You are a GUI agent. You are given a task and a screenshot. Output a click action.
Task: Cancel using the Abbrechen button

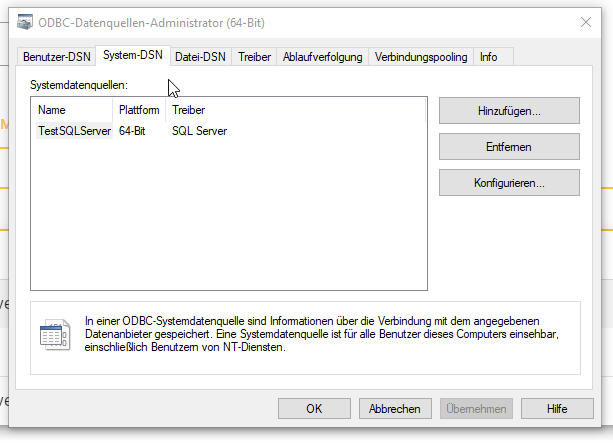[x=394, y=408]
